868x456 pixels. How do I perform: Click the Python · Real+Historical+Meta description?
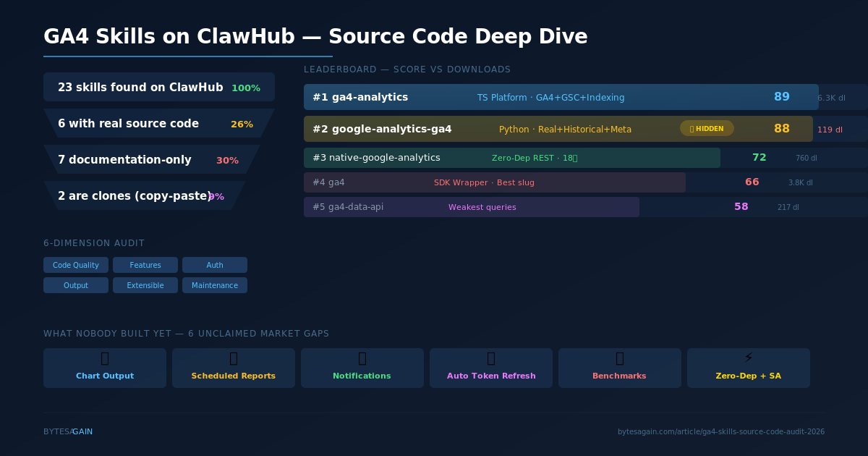565,130
